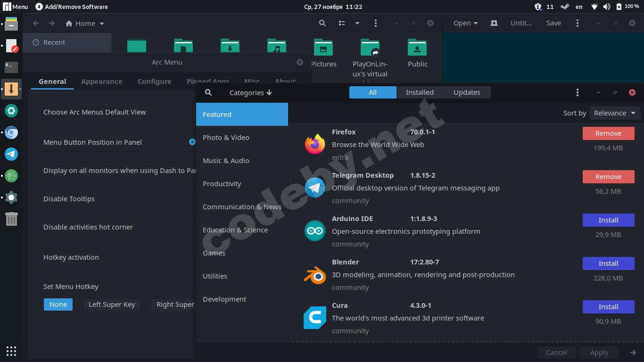The height and width of the screenshot is (362, 644).
Task: Click the Blender app icon
Action: pyautogui.click(x=315, y=274)
